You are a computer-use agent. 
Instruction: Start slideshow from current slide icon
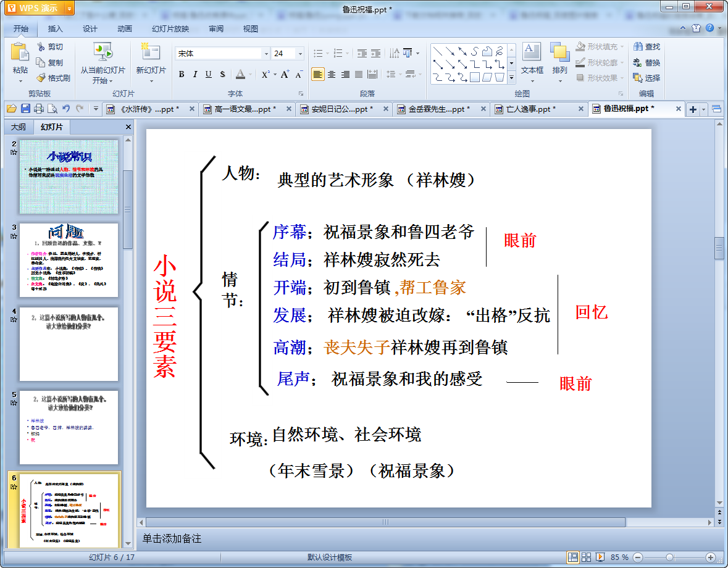coord(103,52)
